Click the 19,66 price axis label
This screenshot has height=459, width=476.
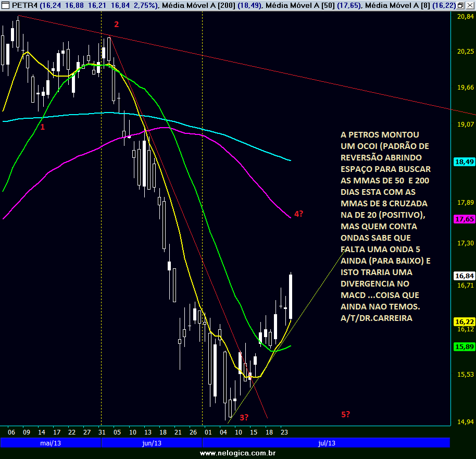tap(466, 88)
